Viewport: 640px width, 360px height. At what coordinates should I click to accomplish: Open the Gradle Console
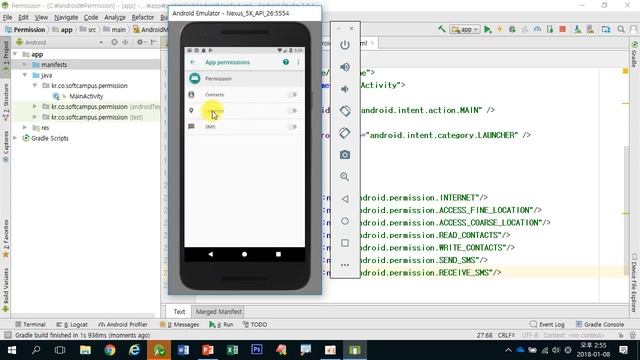coord(600,324)
